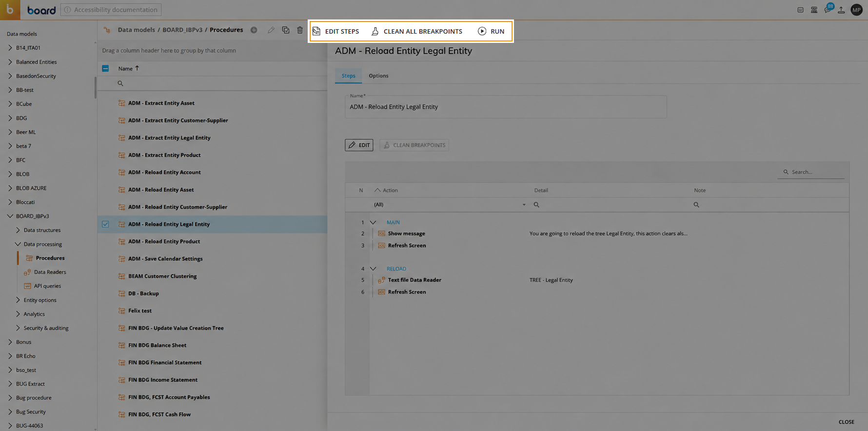Image resolution: width=868 pixels, height=431 pixels.
Task: Expand the Balanced Entities data model
Action: 10,62
